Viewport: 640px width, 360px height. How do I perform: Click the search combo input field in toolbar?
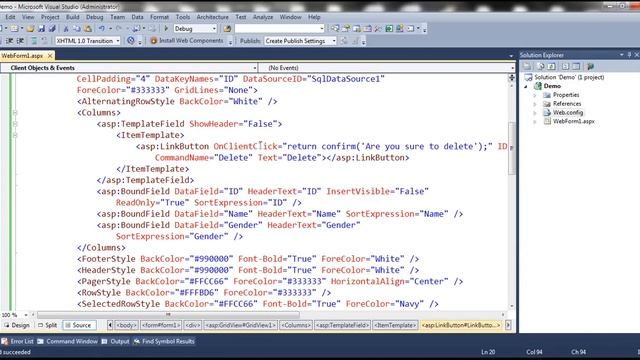[280, 29]
